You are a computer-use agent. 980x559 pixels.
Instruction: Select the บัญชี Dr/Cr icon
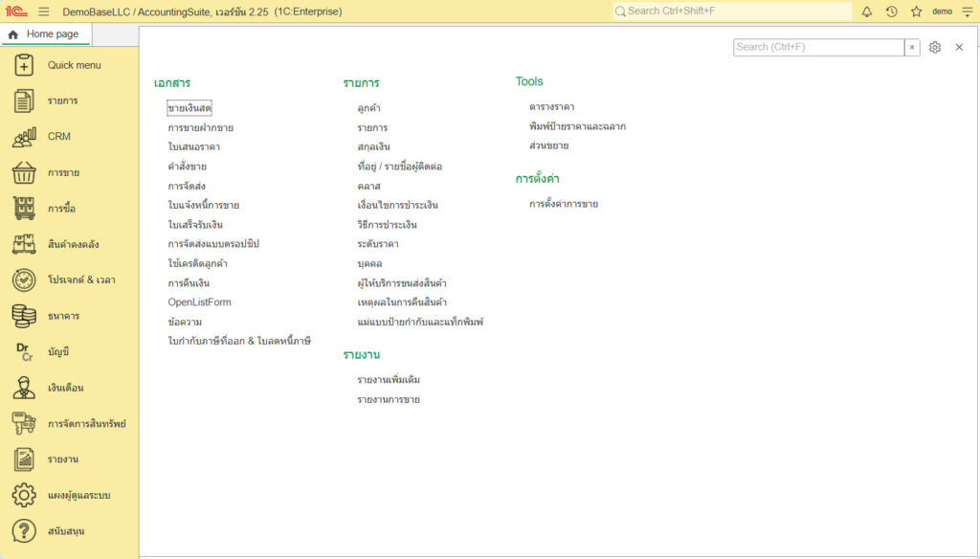[24, 351]
